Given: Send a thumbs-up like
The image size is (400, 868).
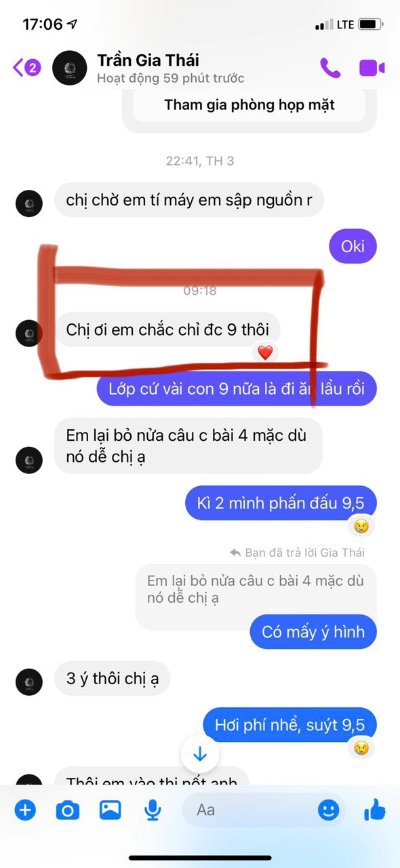Looking at the screenshot, I should (x=374, y=809).
